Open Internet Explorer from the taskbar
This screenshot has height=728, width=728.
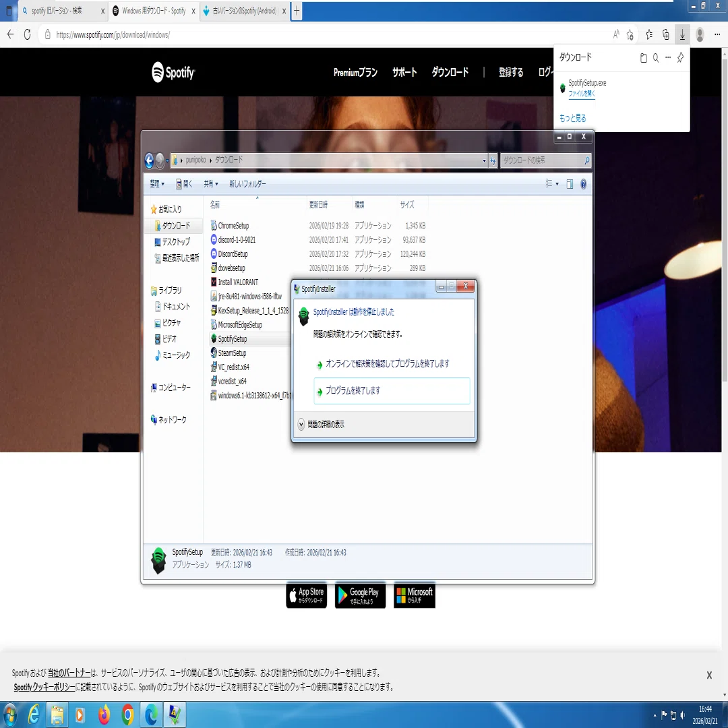pos(34,714)
